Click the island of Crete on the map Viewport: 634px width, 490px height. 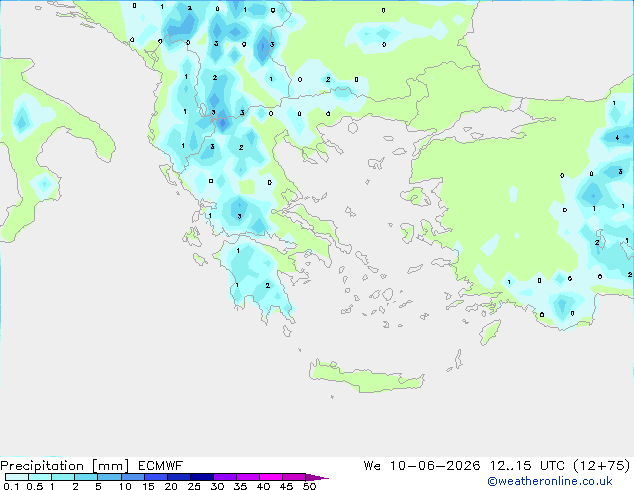366,377
